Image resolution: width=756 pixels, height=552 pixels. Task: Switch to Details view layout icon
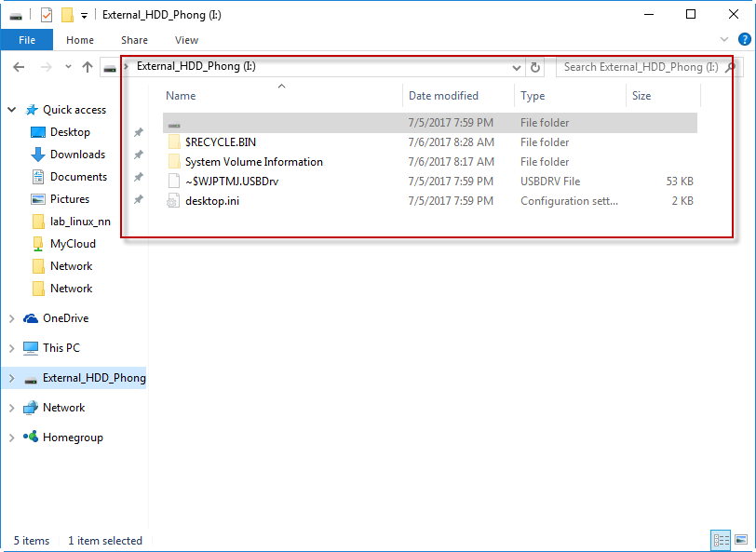pyautogui.click(x=721, y=540)
